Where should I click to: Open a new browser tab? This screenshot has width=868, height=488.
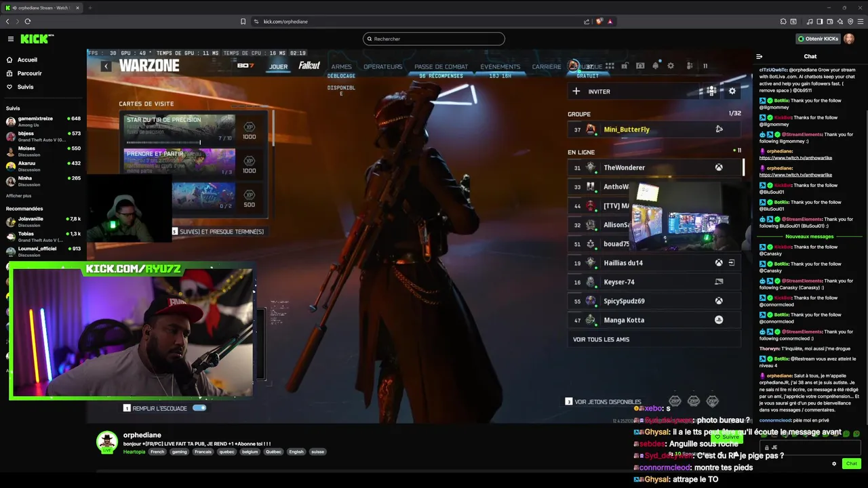[90, 7]
